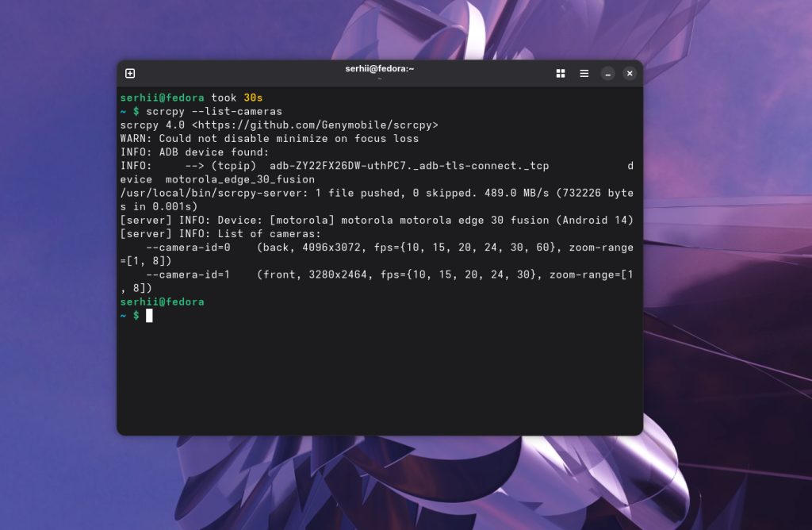Click the '3280x2464' front camera resolution

[338, 275]
